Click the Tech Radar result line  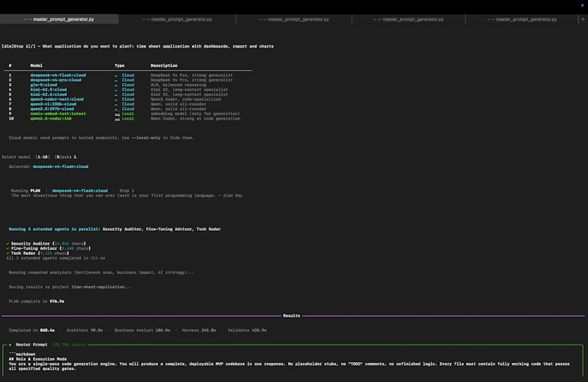tap(37, 253)
